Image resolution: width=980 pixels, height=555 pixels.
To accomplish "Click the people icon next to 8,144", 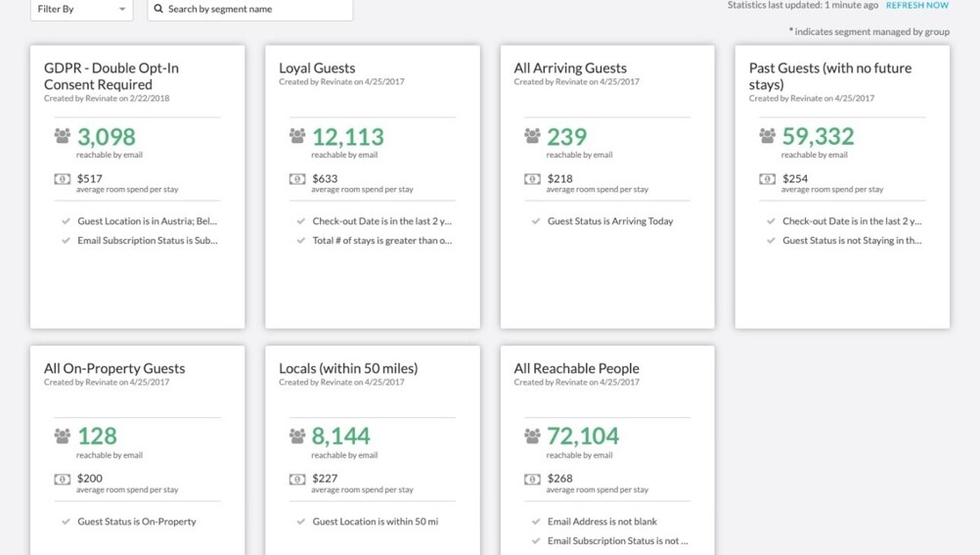I will pyautogui.click(x=297, y=436).
